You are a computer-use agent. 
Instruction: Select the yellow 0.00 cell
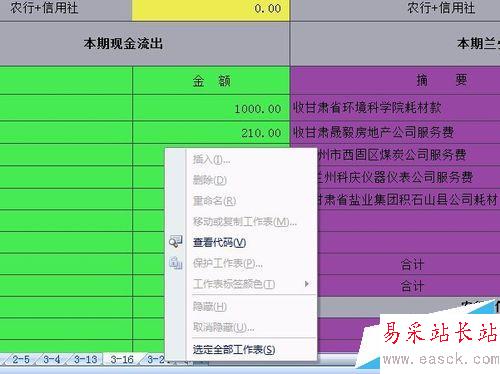click(211, 9)
